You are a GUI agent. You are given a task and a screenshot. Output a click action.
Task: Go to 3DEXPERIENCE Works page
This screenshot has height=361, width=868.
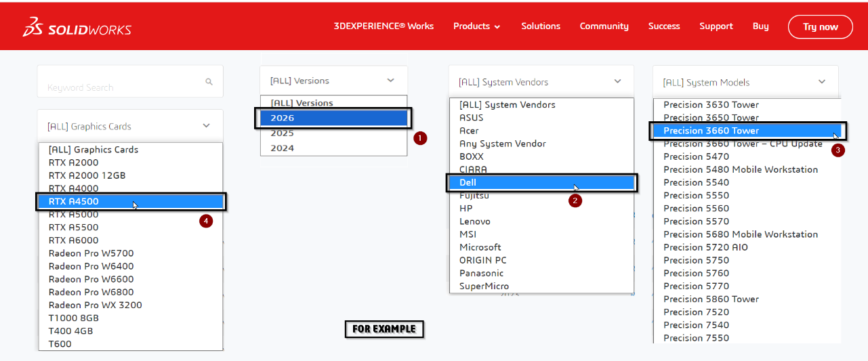click(x=384, y=26)
